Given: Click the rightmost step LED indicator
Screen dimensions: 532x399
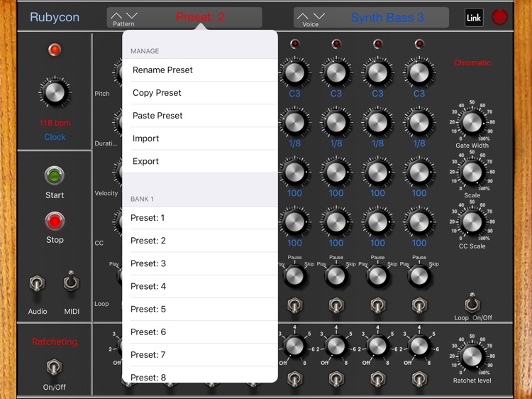Looking at the screenshot, I should [419, 44].
